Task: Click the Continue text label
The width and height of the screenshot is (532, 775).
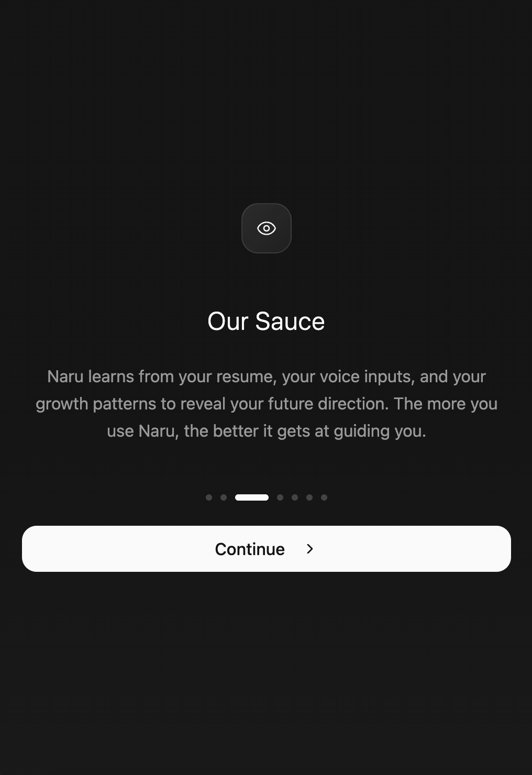Action: click(x=250, y=549)
